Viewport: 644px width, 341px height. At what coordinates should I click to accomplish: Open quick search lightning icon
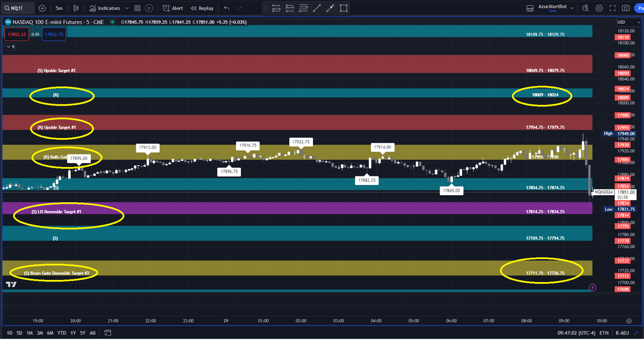[585, 8]
